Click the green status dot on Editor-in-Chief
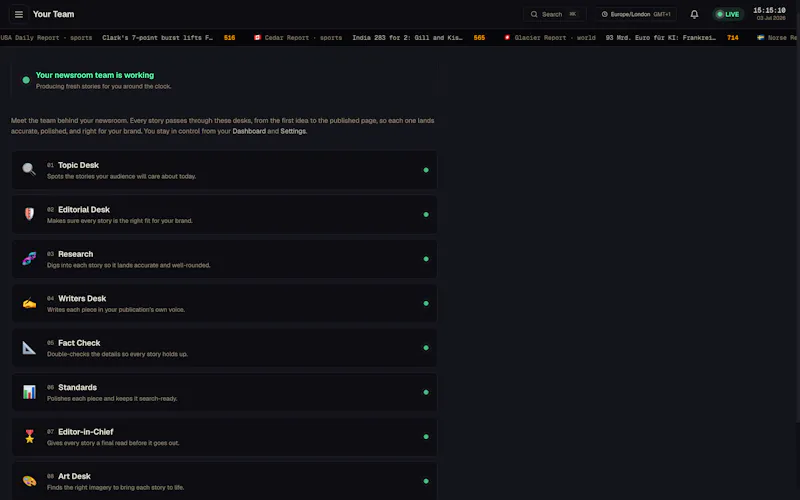 [426, 437]
